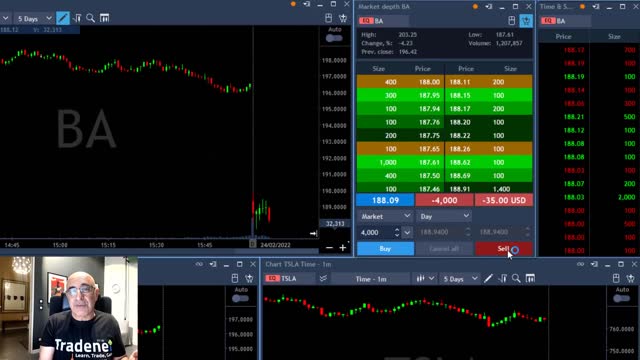Toggle Auto scale switch on bottom-left chart

click(240, 298)
